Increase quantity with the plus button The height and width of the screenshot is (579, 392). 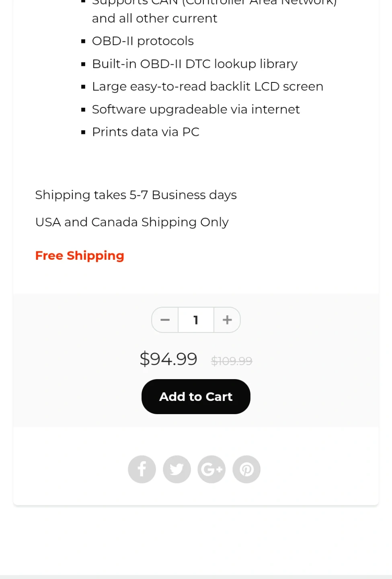tap(227, 320)
